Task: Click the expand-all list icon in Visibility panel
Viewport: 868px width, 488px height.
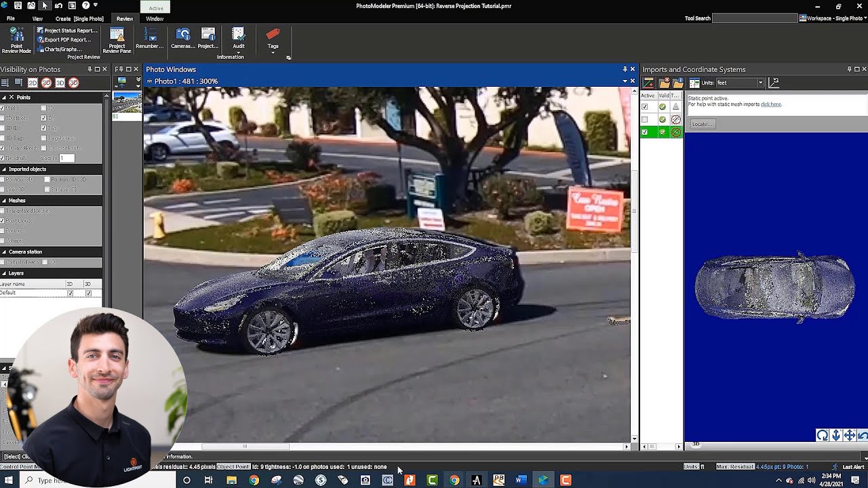Action: pos(5,83)
